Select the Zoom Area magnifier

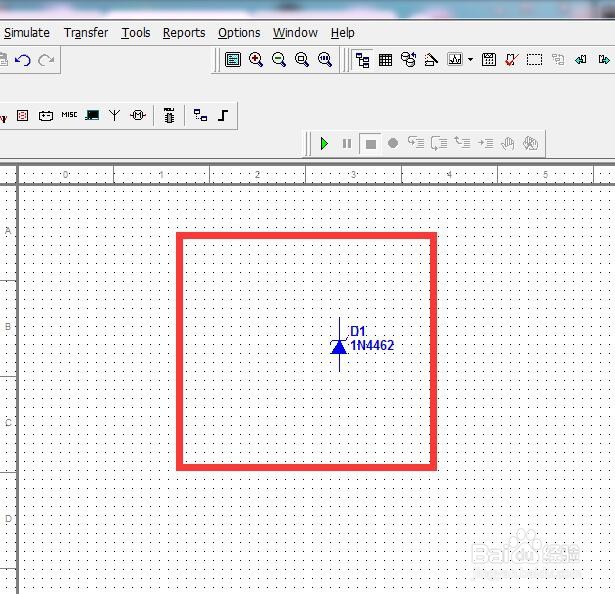(x=302, y=60)
